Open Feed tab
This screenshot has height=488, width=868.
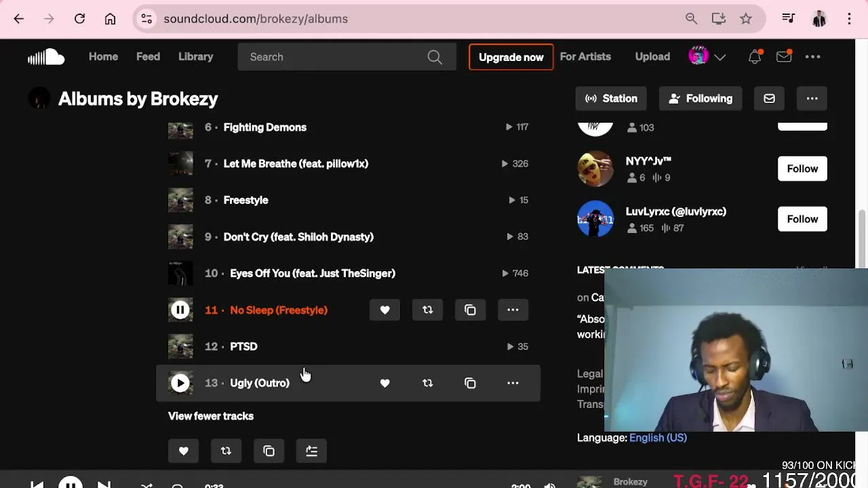point(148,57)
